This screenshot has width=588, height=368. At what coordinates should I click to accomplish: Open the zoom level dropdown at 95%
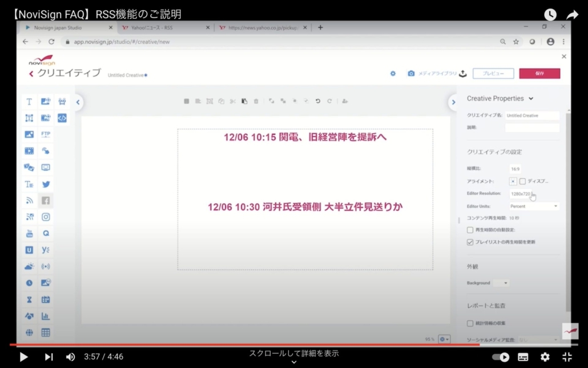tap(444, 339)
